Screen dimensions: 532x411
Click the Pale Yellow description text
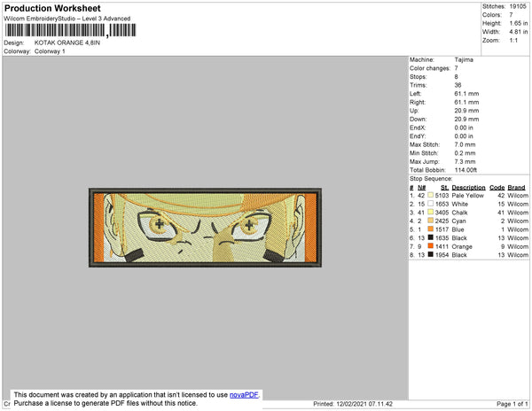coord(468,196)
